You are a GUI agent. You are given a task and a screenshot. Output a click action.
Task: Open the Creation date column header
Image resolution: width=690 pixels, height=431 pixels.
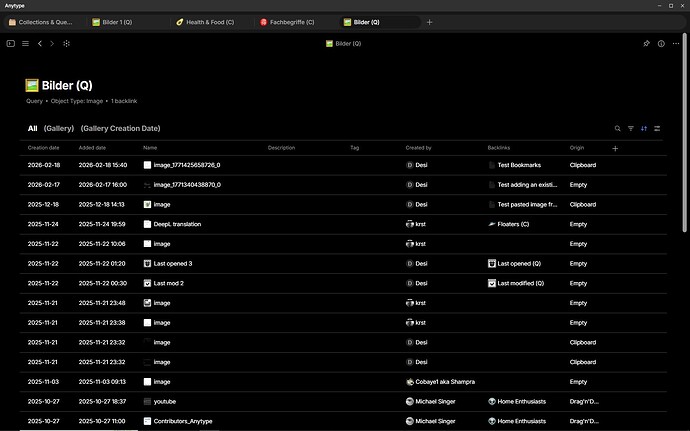43,148
